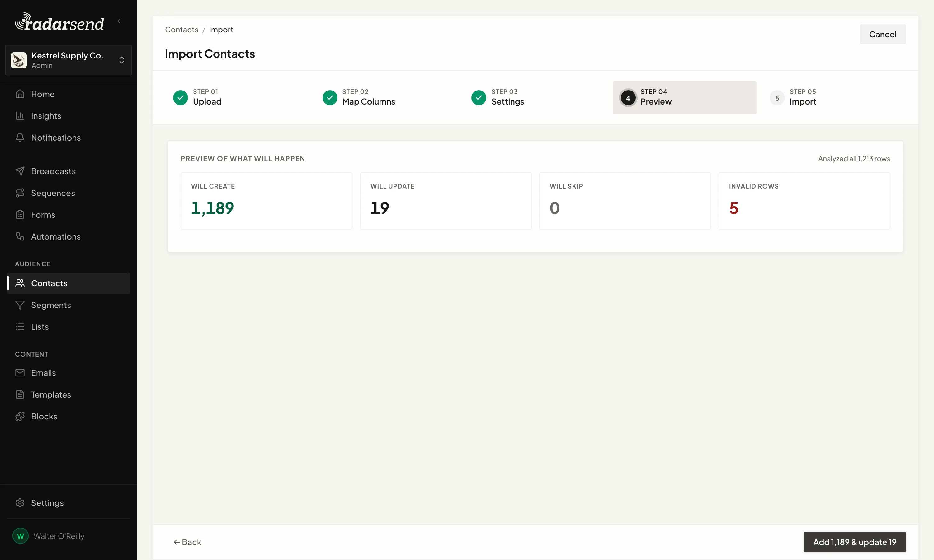This screenshot has height=560, width=934.
Task: Collapse the sidebar with the chevron
Action: point(119,21)
